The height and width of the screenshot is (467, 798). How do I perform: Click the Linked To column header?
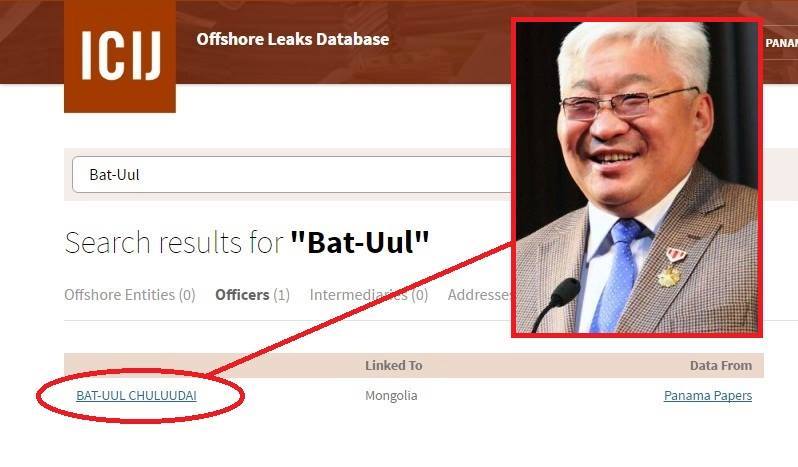click(393, 365)
